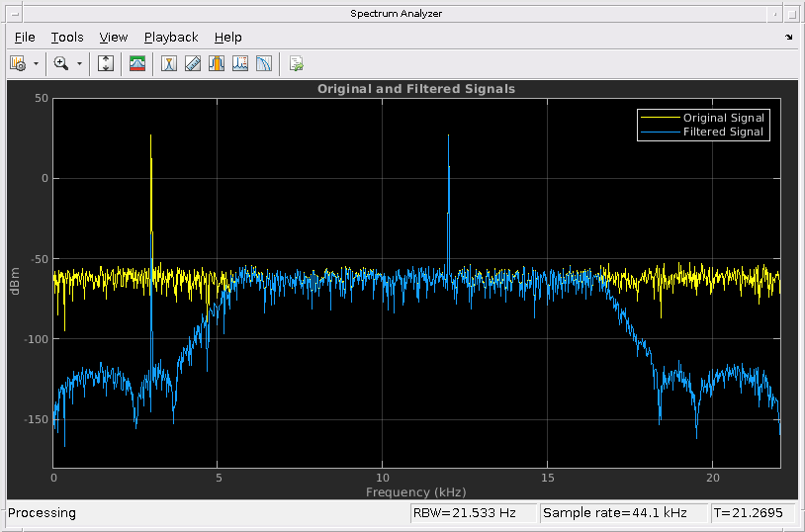Open the Configuration Properties icon
The width and height of the screenshot is (805, 532).
pos(18,64)
